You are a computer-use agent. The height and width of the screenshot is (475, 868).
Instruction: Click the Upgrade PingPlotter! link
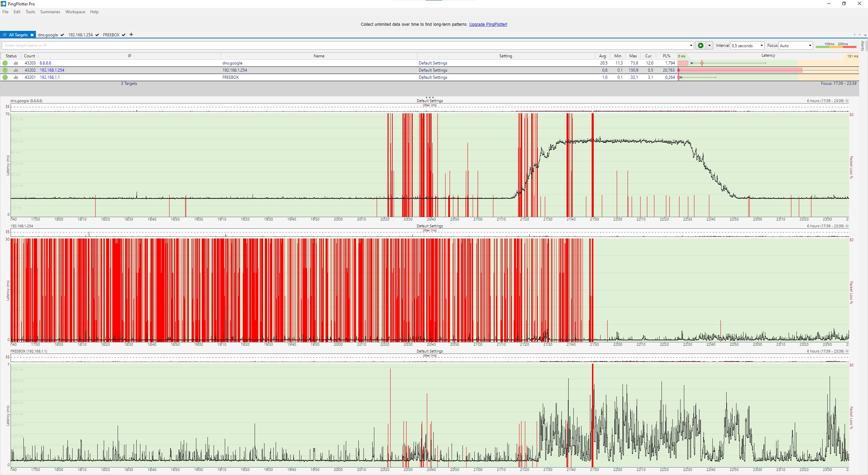coord(488,24)
